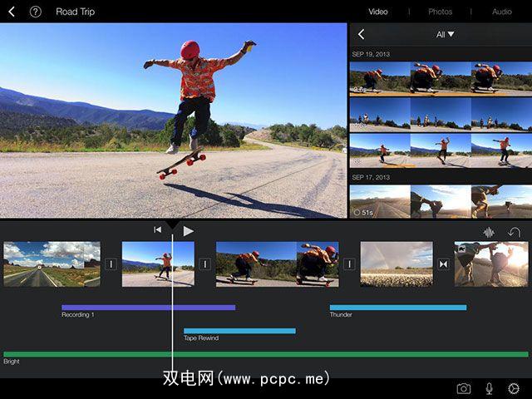Open the cross-dissolve transition before sunset clip
The height and width of the screenshot is (399, 532).
coord(443,264)
